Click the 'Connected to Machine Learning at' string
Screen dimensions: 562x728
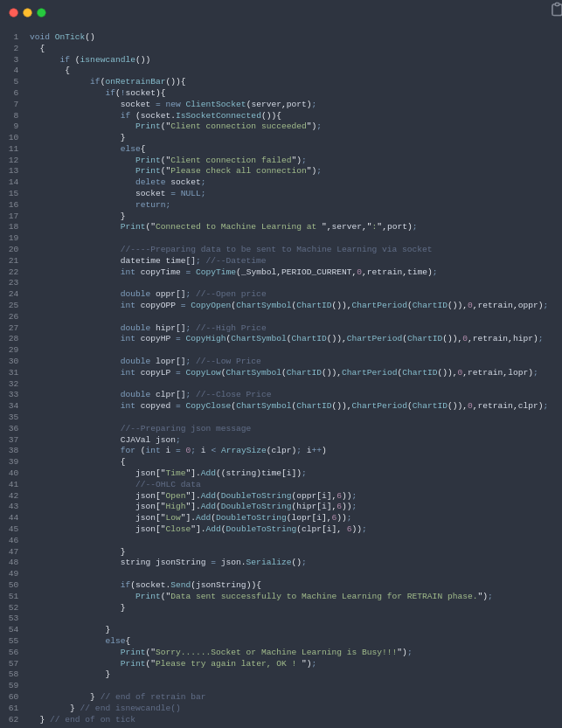click(236, 227)
